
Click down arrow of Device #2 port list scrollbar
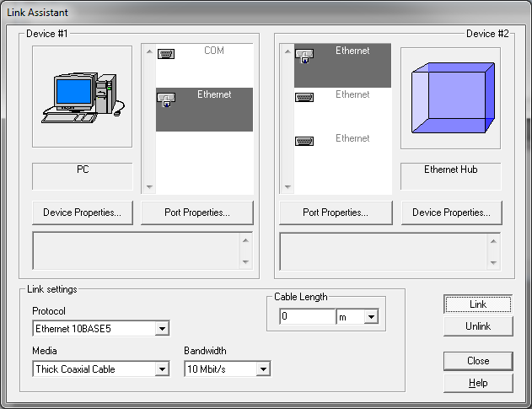tap(287, 186)
